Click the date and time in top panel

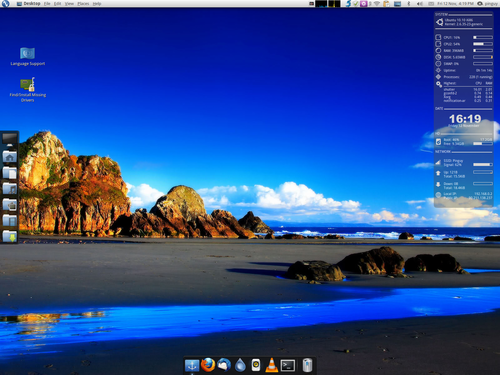tap(455, 4)
